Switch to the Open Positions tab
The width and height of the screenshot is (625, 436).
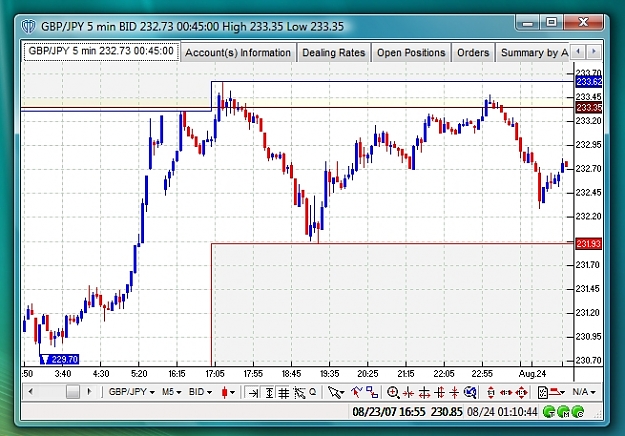click(x=411, y=53)
